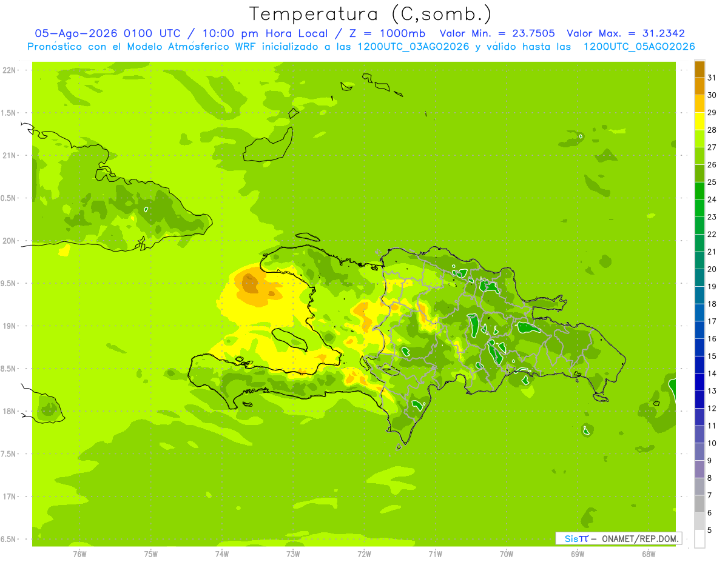Click the "17N" latitude label
The height and width of the screenshot is (562, 728).
(10, 497)
